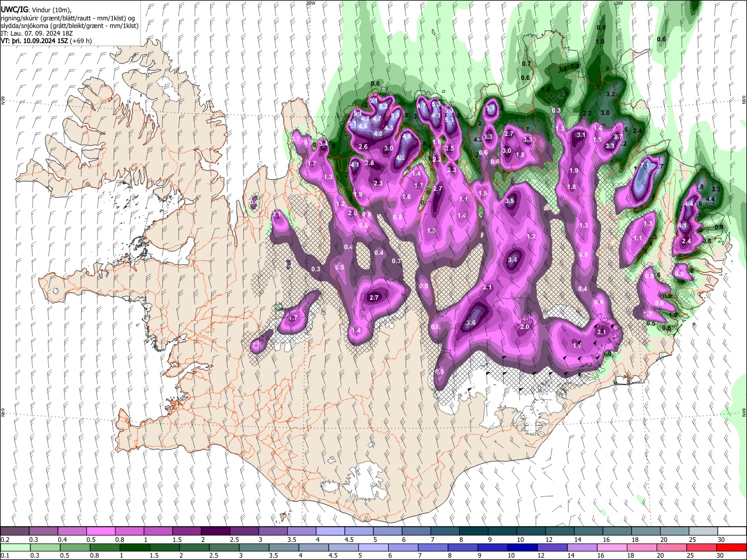Click the 'IT: Lau. 07. 09. 2024 18Z' line
747x560 pixels.
click(x=37, y=33)
